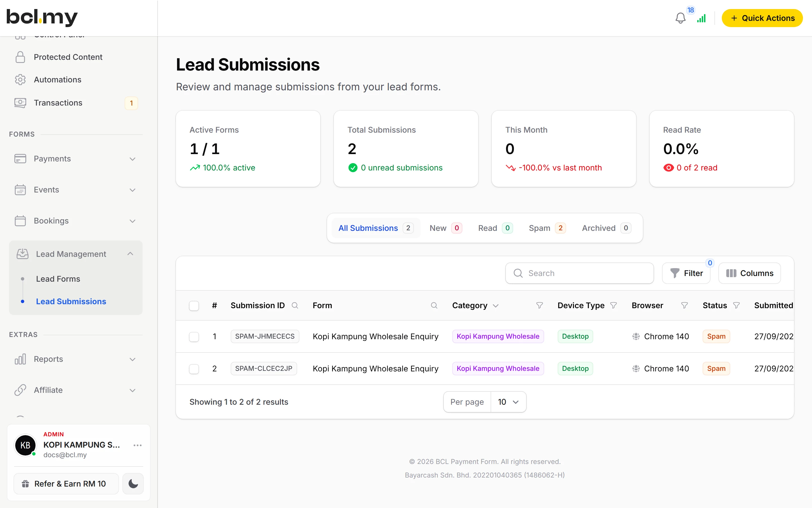Click the KB user avatar
Viewport: 812px width, 508px height.
25,445
